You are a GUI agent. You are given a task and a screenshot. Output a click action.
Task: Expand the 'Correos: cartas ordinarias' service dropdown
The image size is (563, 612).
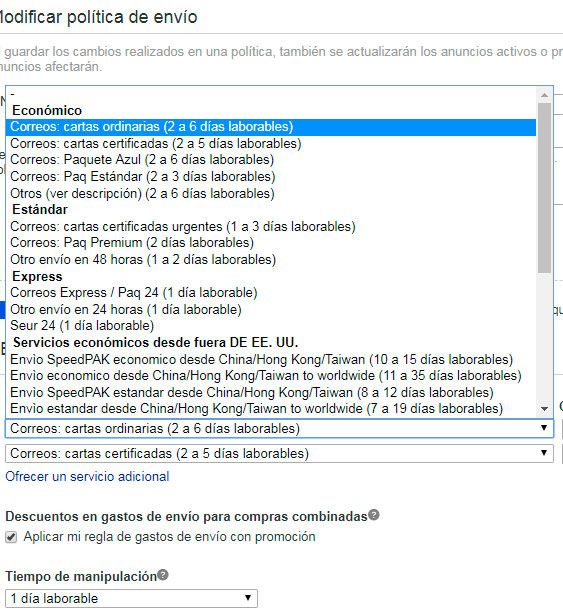click(x=280, y=429)
